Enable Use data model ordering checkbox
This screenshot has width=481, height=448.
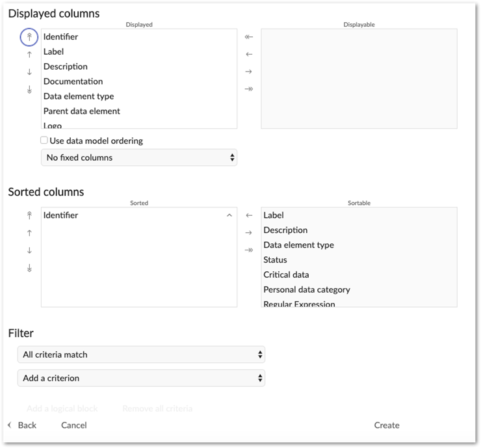point(44,140)
